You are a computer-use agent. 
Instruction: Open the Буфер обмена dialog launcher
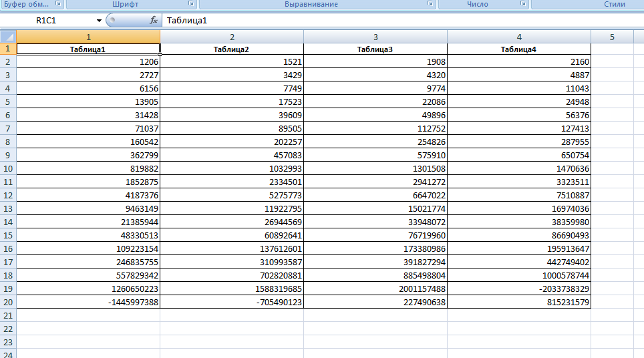point(59,4)
